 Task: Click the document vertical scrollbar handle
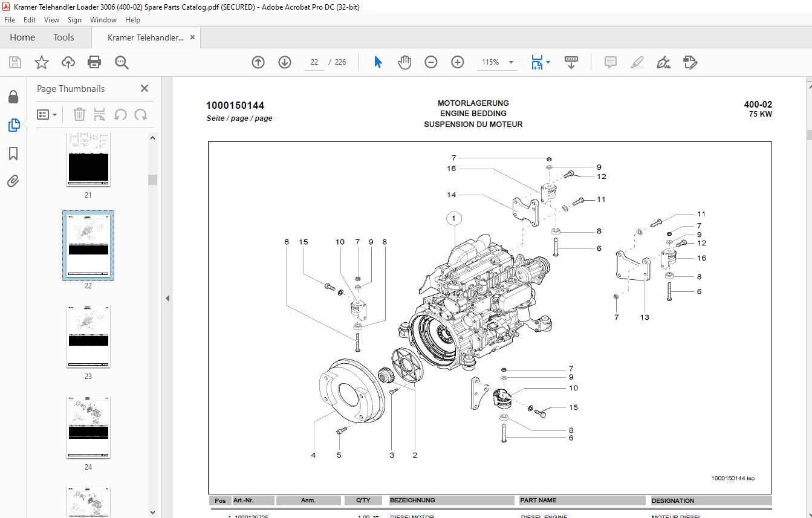click(x=809, y=135)
